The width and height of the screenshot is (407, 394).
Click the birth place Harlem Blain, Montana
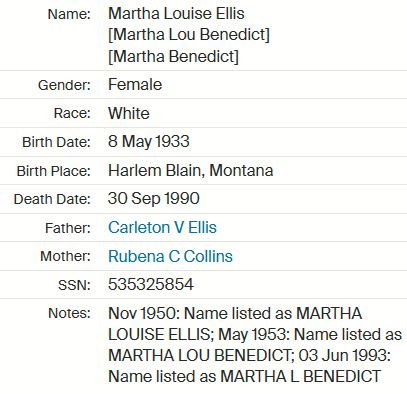point(191,171)
